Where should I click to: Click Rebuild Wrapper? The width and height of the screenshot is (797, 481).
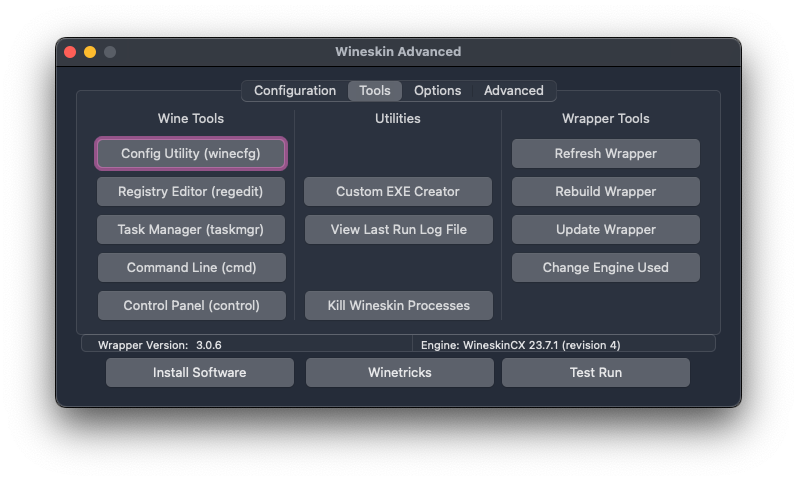click(x=605, y=191)
